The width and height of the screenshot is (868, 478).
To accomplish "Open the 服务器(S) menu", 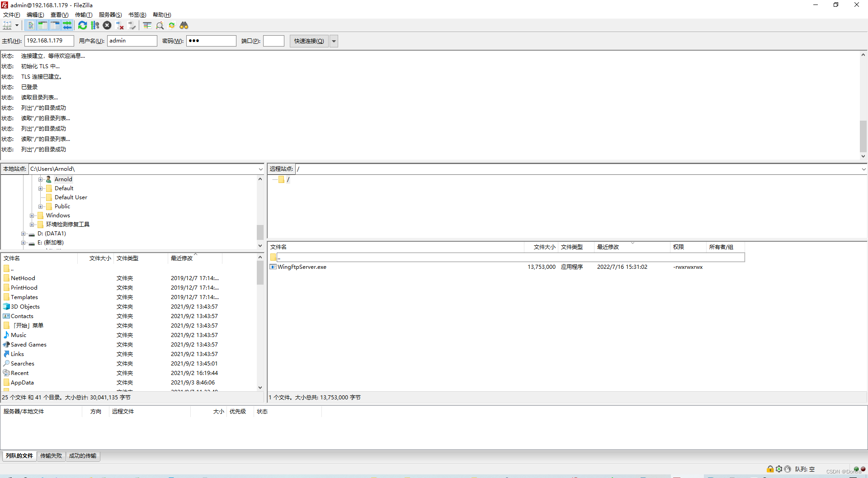I will [110, 15].
